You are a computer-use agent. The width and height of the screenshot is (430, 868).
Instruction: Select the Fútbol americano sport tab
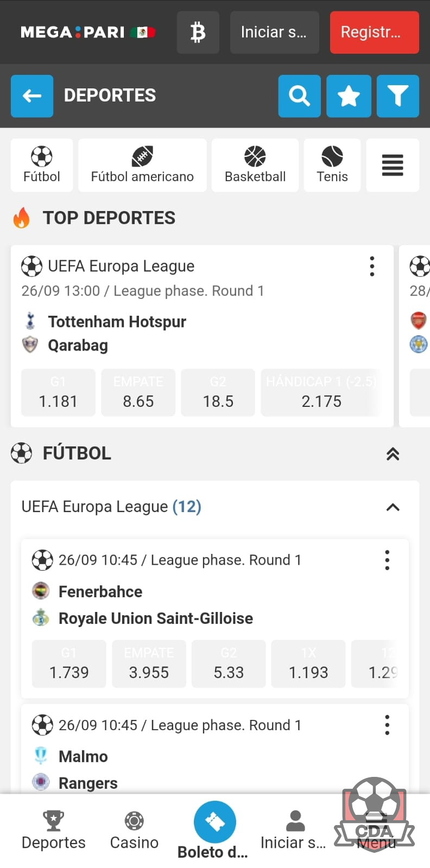(142, 165)
